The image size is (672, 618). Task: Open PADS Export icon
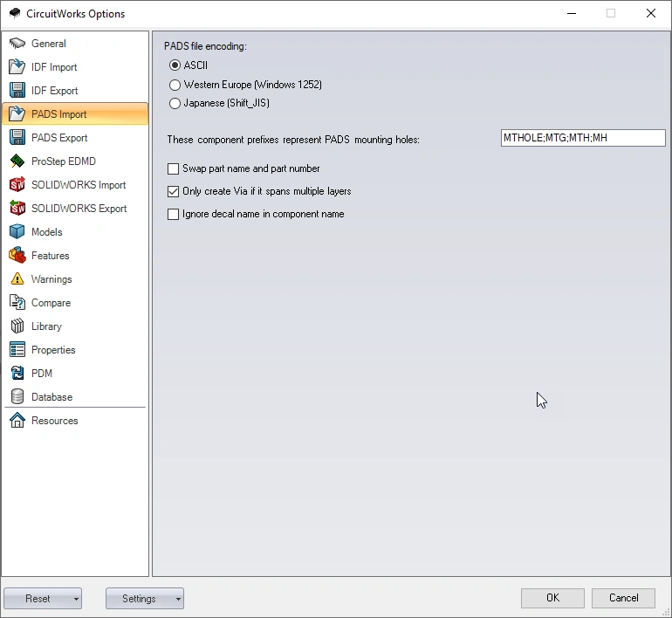pyautogui.click(x=17, y=138)
